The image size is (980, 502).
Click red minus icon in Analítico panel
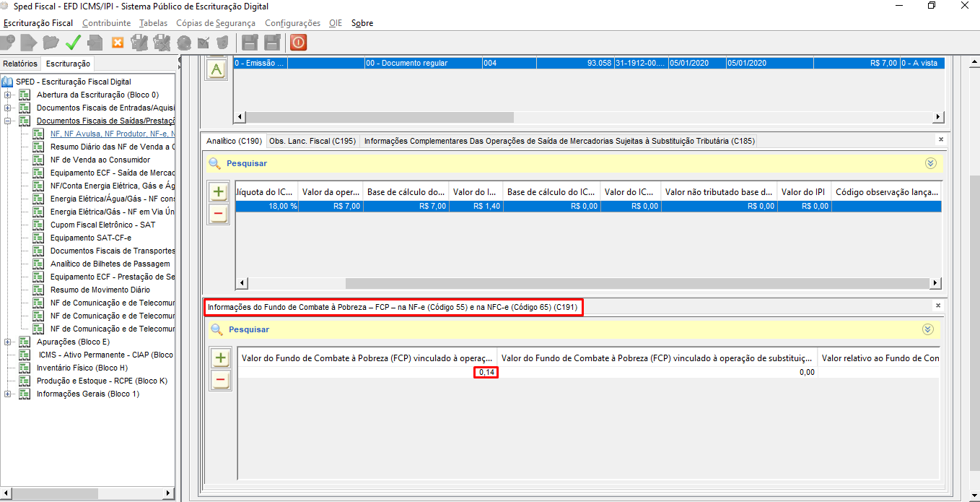point(218,214)
